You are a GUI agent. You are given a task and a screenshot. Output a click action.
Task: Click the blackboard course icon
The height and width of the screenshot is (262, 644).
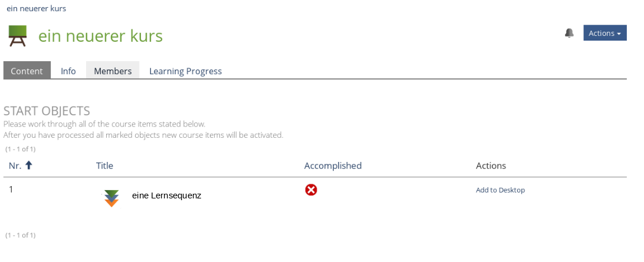coord(18,36)
